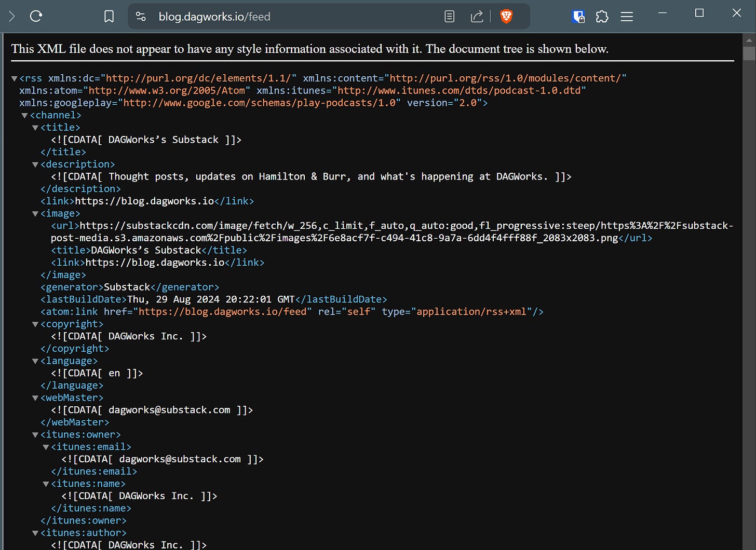
Task: Collapse the image element
Action: (35, 214)
